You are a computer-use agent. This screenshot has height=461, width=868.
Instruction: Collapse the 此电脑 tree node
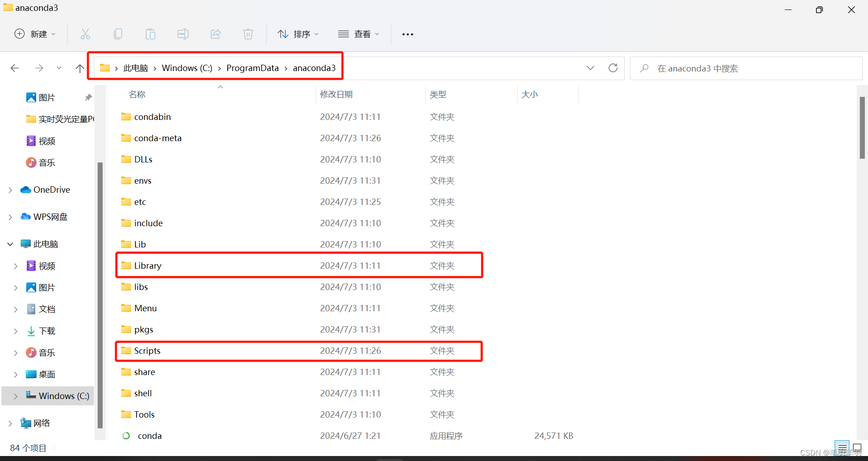(10, 244)
